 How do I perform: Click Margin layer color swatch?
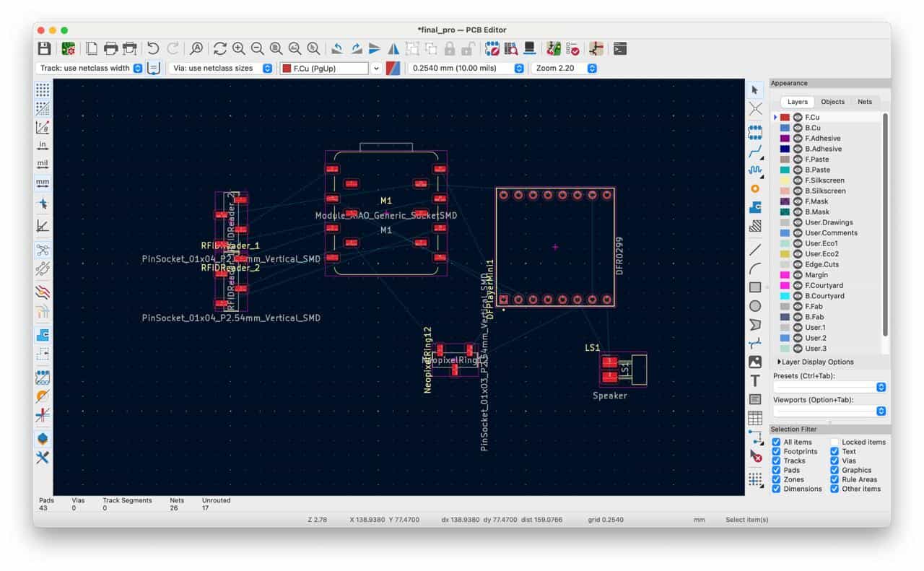[x=785, y=275]
